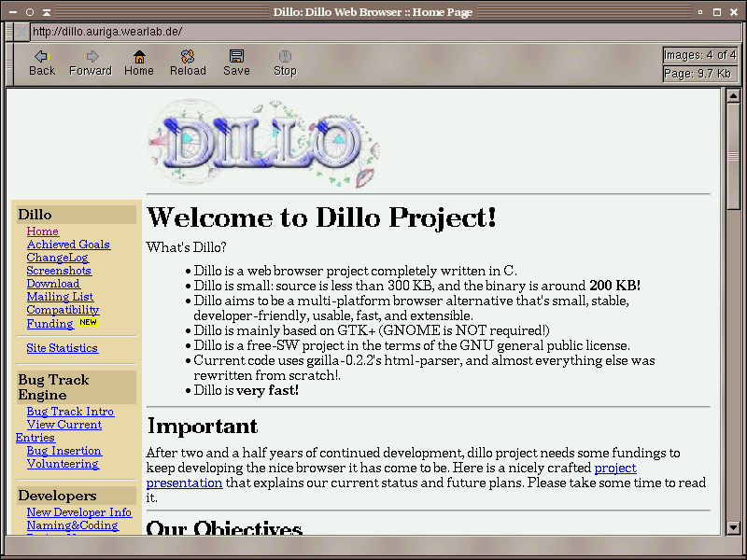Click the 'Developers' sidebar header

[77, 496]
